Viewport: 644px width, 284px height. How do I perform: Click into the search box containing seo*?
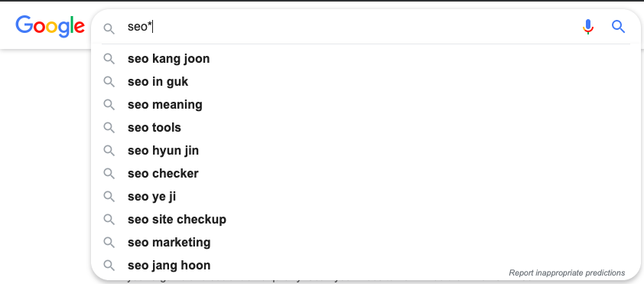coord(349,27)
